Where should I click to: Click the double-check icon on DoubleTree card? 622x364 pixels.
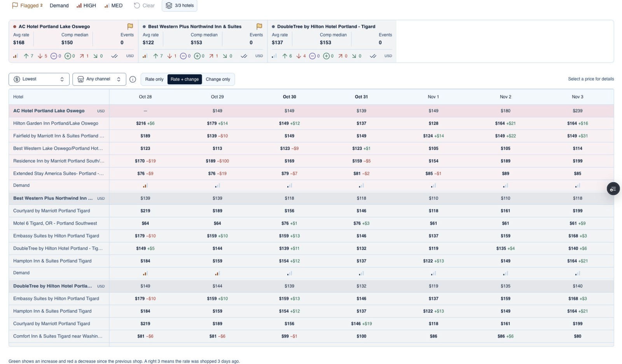point(373,56)
